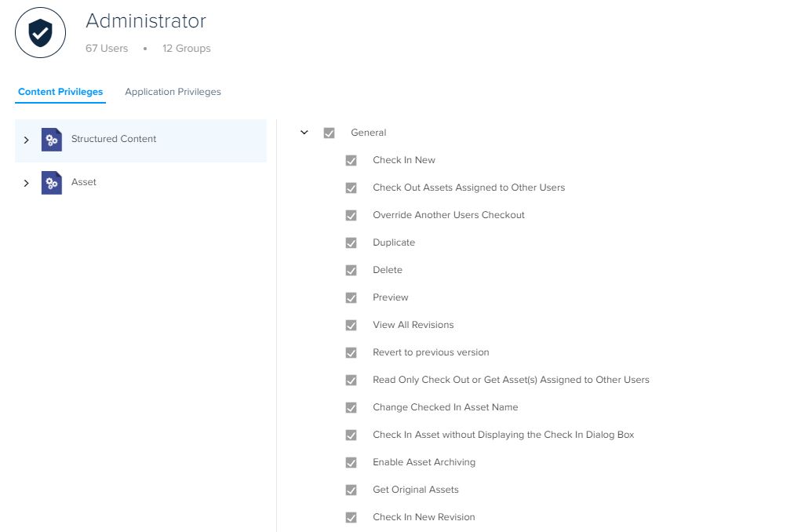Image resolution: width=794 pixels, height=532 pixels.
Task: Toggle the Duplicate privilege checkbox
Action: pyautogui.click(x=351, y=242)
